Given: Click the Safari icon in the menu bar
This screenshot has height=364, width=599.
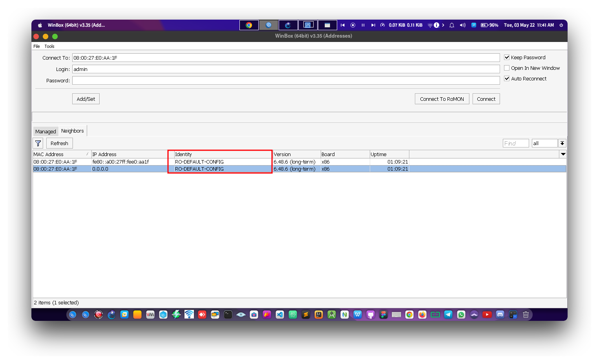Looking at the screenshot, I should pyautogui.click(x=268, y=25).
